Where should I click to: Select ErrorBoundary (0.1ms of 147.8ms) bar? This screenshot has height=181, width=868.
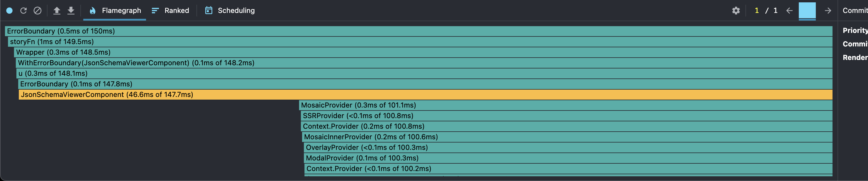point(425,84)
